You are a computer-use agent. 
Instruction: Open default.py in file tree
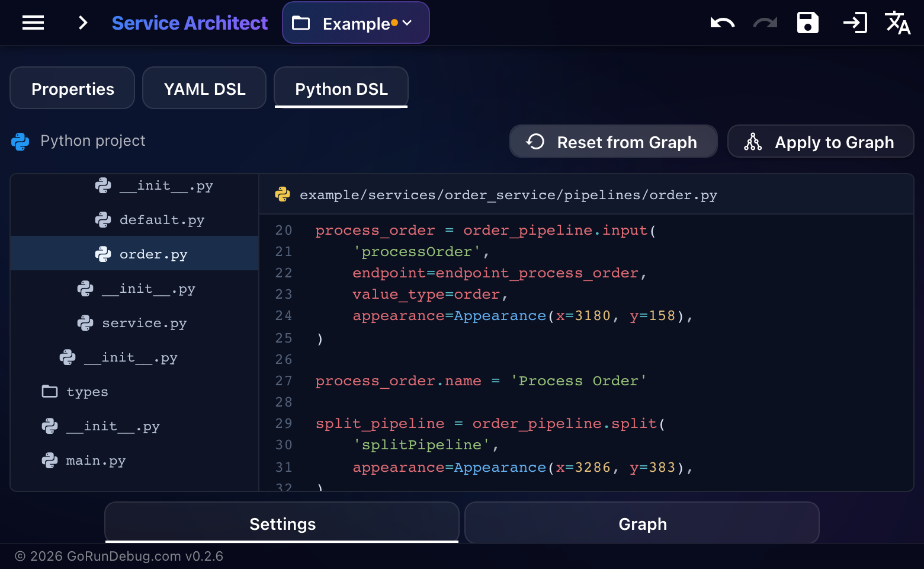pos(134,220)
